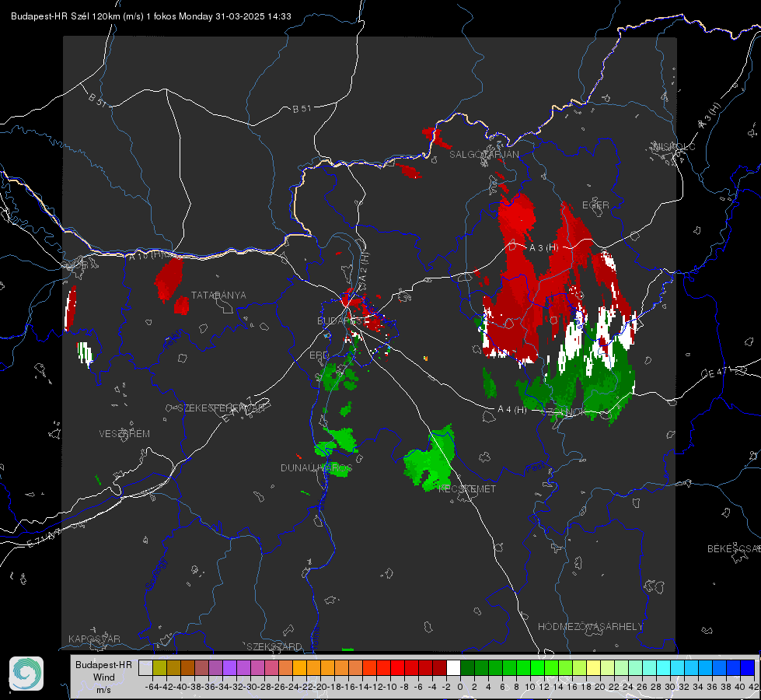Select the dark green swatch above label 0
Viewport: 761px width, 700px height.
tap(467, 667)
